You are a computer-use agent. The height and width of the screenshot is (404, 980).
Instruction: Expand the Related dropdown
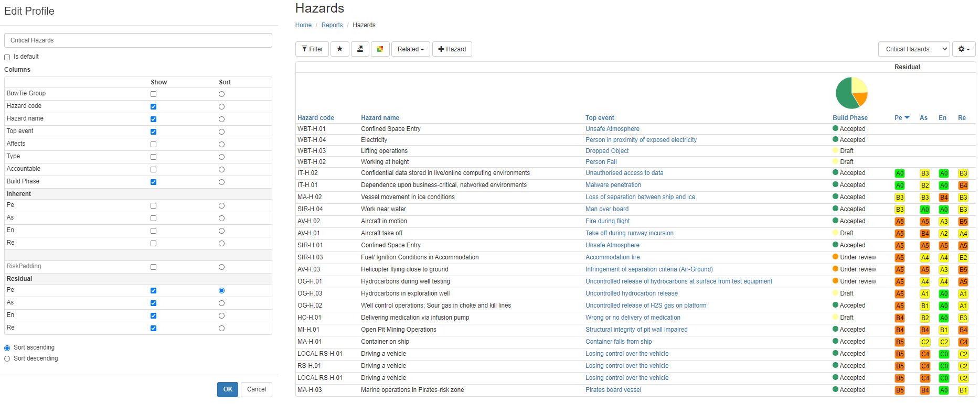click(x=410, y=49)
